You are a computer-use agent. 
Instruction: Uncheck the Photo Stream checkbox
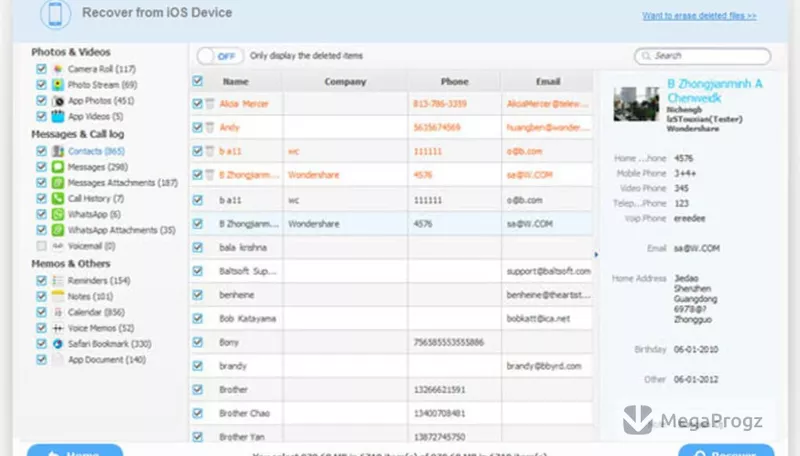click(41, 85)
